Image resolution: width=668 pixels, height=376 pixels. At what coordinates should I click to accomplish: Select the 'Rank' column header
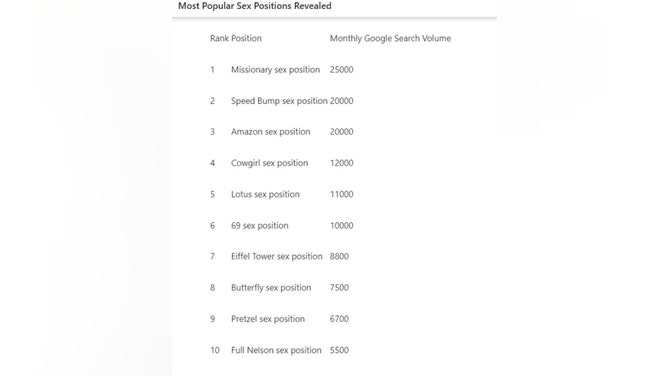point(219,38)
